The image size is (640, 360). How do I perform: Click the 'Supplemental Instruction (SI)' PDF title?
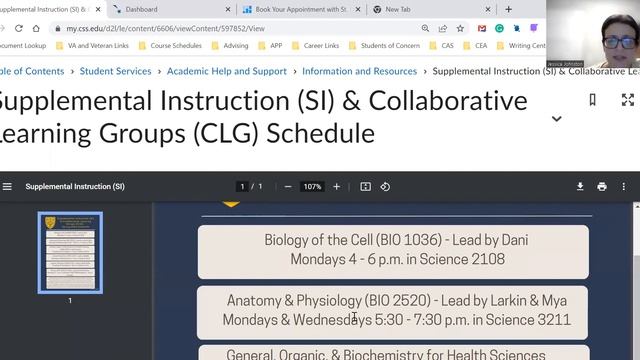(75, 187)
